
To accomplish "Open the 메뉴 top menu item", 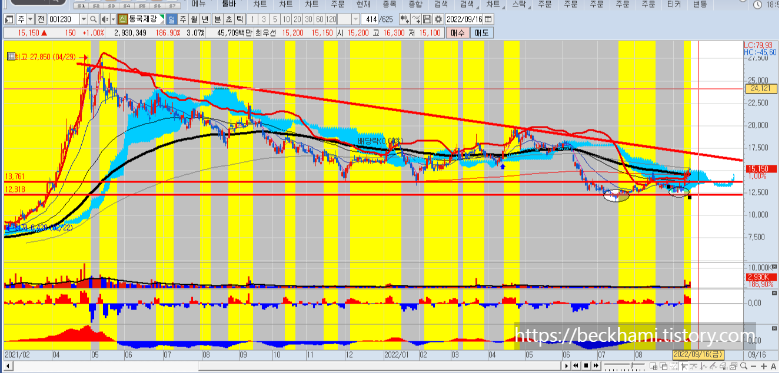I will (199, 4).
